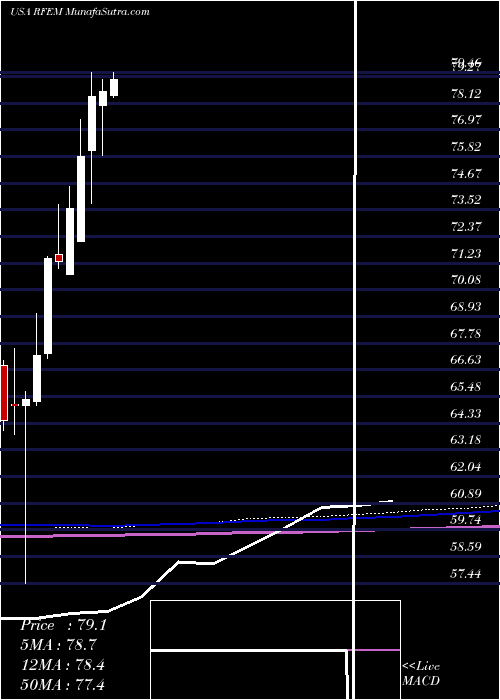Click the 12MA : 78.4 readout
The image size is (500, 700).
point(62,664)
